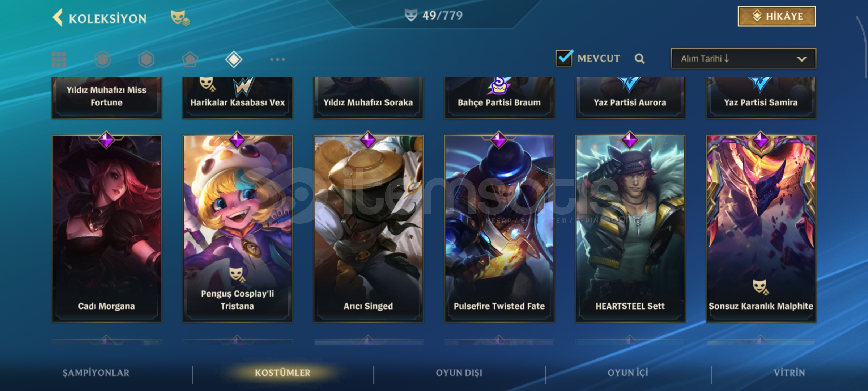Open the Oyun İçi tab
Image resolution: width=868 pixels, height=391 pixels.
(628, 373)
